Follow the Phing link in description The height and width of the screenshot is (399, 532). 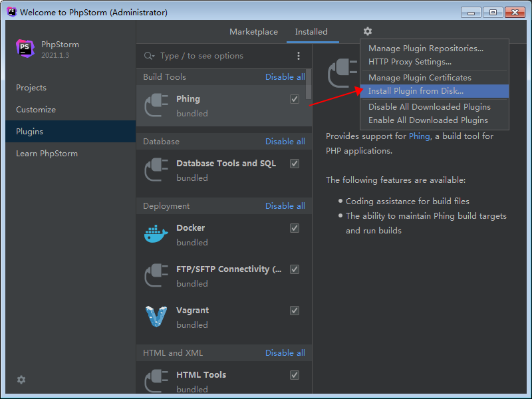[420, 136]
